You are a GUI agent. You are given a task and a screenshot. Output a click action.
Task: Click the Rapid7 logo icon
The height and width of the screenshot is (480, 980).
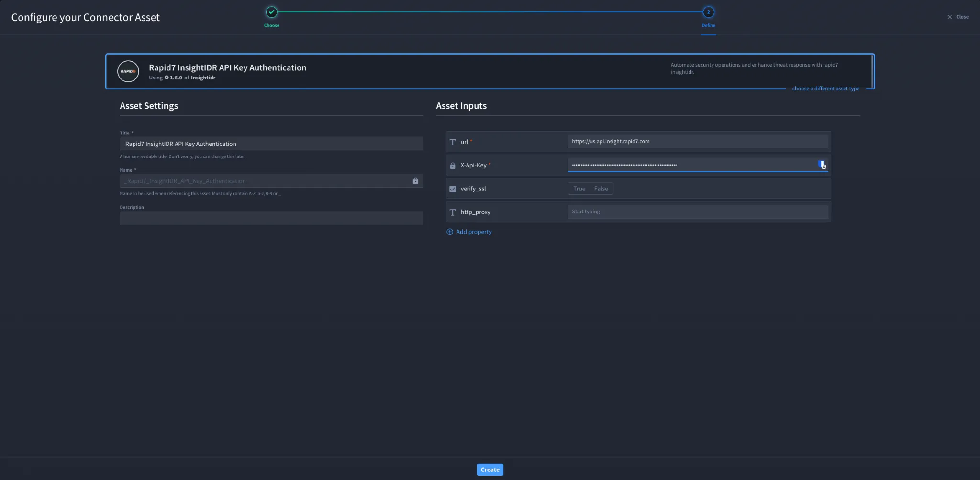(128, 71)
